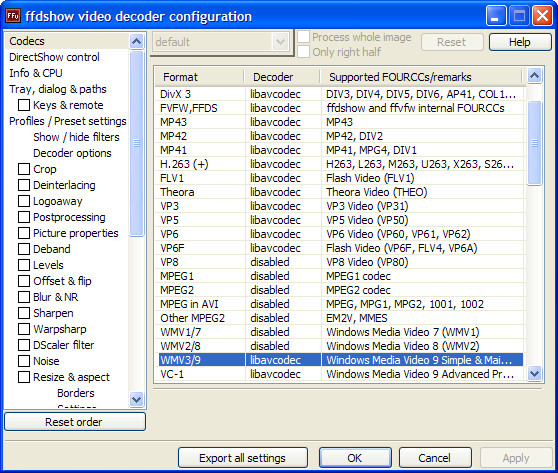Check the DScaler filter checkbox
Screen dimensions: 558x473
tap(24, 345)
